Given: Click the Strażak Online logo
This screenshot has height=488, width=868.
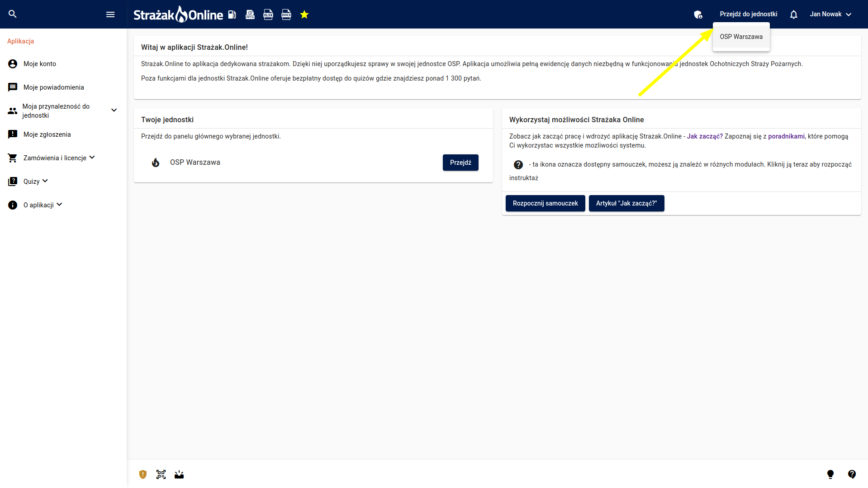Looking at the screenshot, I should [178, 14].
